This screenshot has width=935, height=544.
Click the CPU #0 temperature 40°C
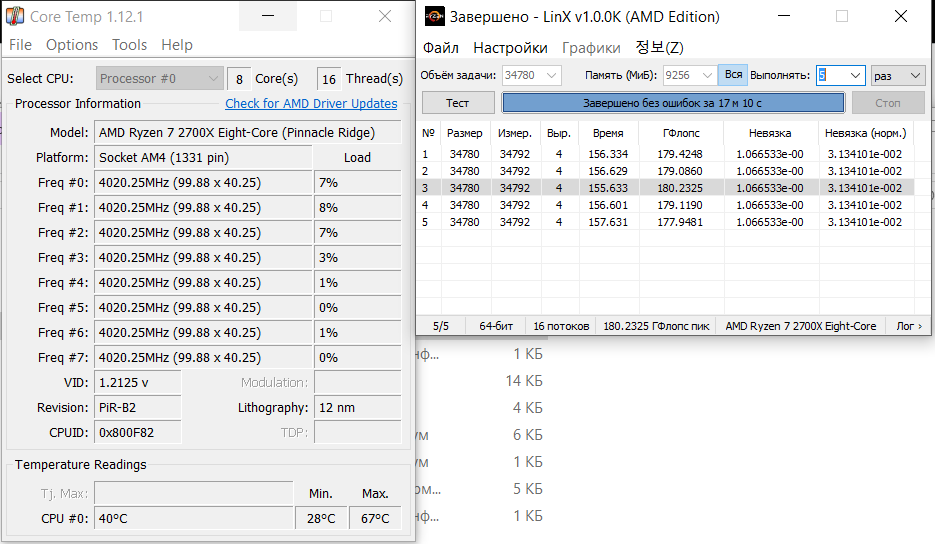pos(193,518)
